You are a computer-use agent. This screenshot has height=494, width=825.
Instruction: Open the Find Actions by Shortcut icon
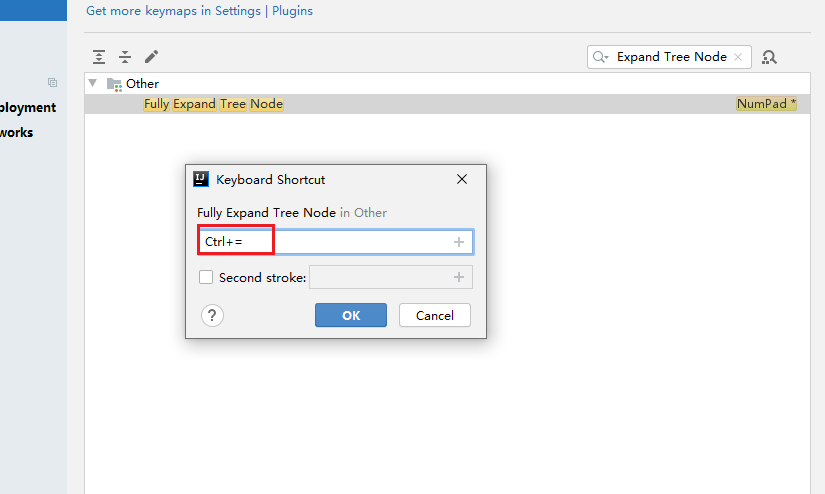tap(769, 57)
